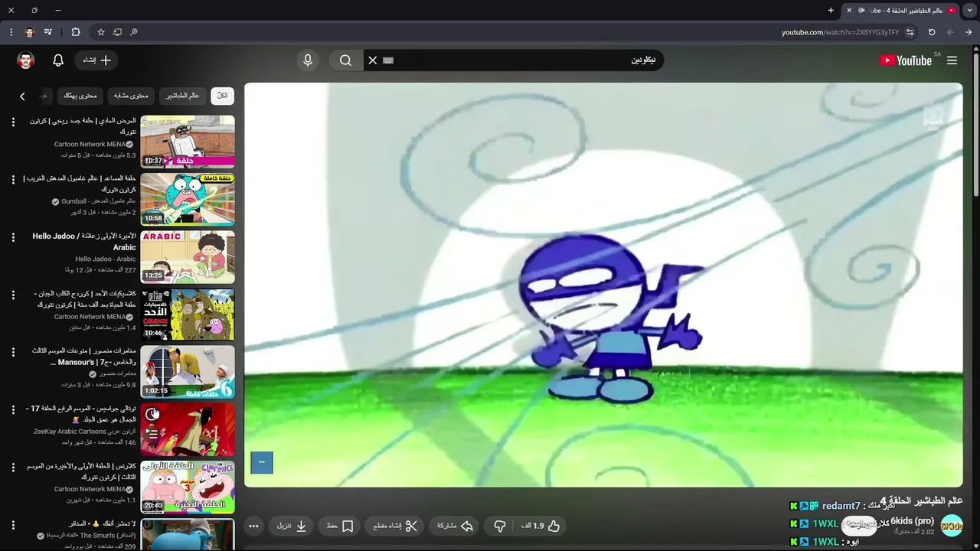Open options for المرض المادي video
The image size is (980, 551).
point(13,122)
